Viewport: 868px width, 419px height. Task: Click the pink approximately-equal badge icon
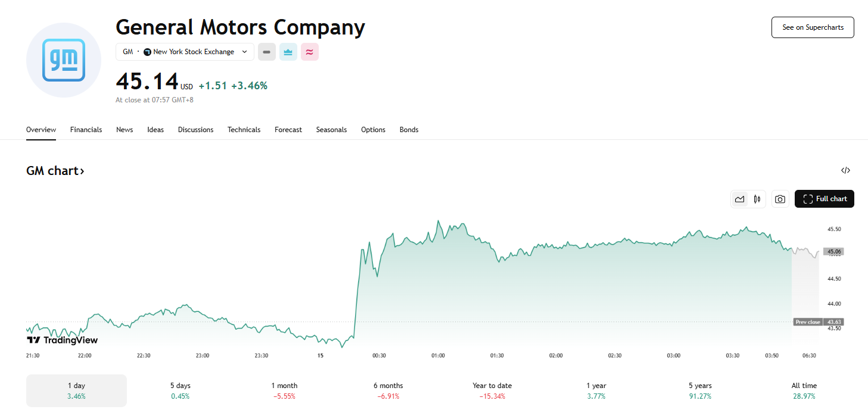tap(310, 52)
